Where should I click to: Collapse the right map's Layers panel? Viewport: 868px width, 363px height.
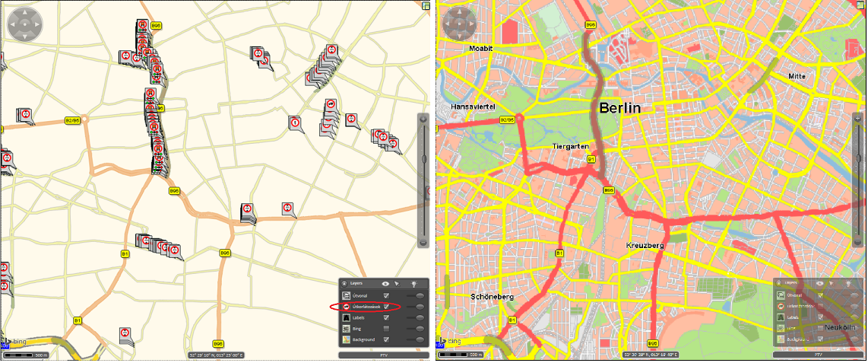[x=780, y=282]
